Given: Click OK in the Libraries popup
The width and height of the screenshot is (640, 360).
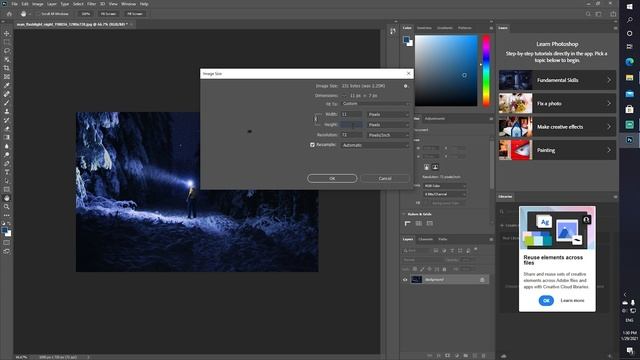Looking at the screenshot, I should [x=546, y=300].
